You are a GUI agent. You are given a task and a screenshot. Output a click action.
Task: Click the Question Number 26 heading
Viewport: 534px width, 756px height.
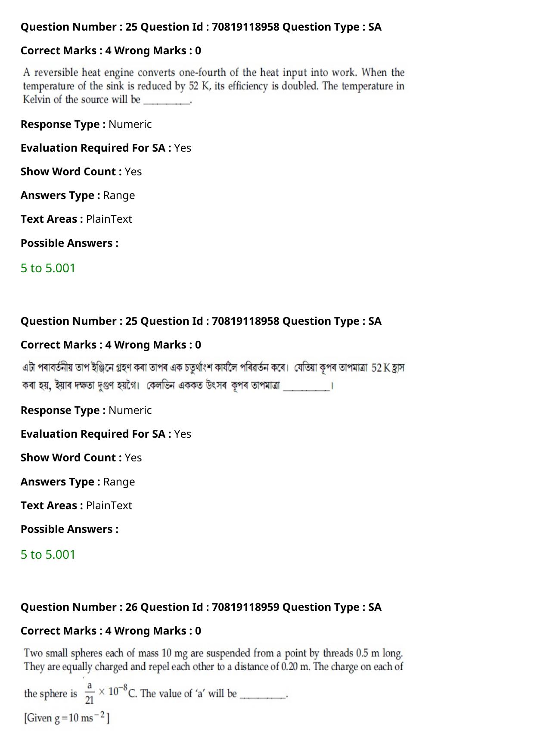(201, 607)
